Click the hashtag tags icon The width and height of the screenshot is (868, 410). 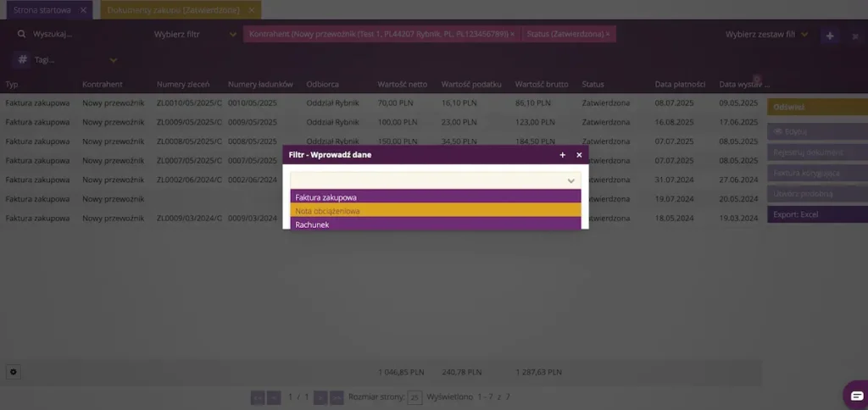click(x=23, y=59)
